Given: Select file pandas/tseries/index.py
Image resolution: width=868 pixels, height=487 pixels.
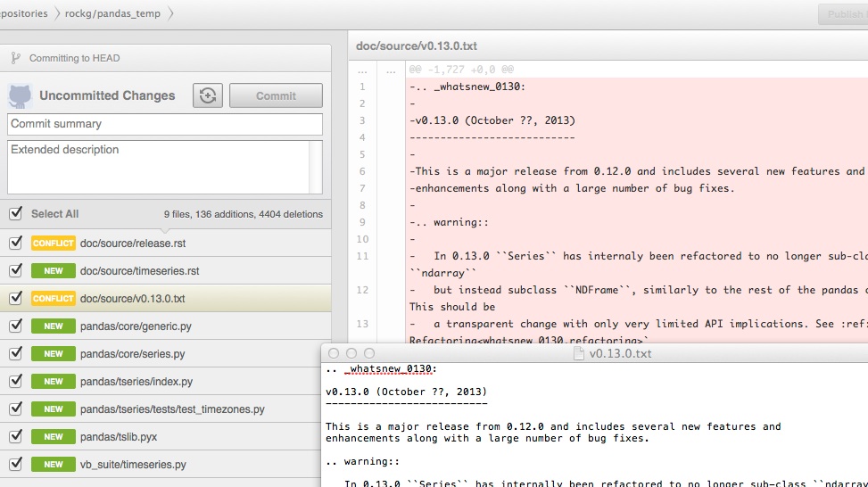Looking at the screenshot, I should point(136,382).
